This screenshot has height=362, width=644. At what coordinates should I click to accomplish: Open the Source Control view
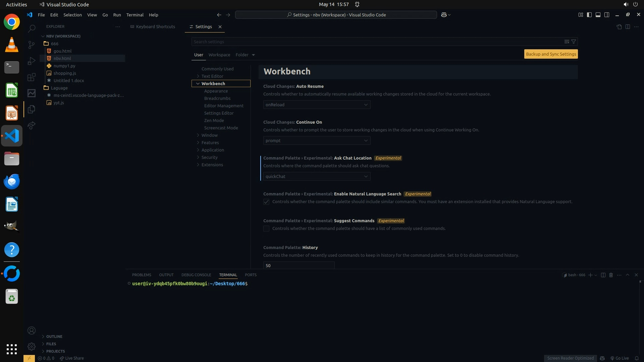coord(32,45)
